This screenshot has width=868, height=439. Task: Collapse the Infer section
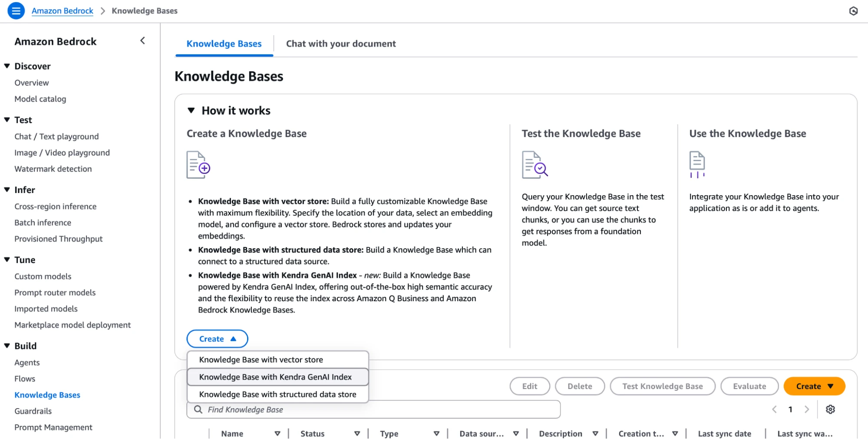[x=7, y=190]
